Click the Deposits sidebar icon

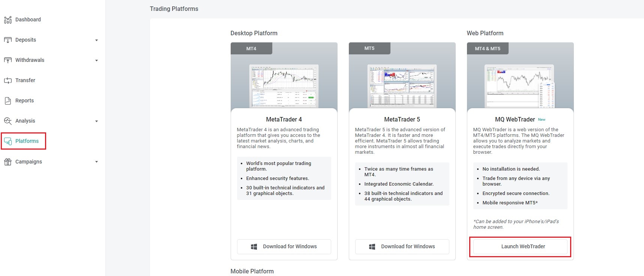tap(8, 40)
